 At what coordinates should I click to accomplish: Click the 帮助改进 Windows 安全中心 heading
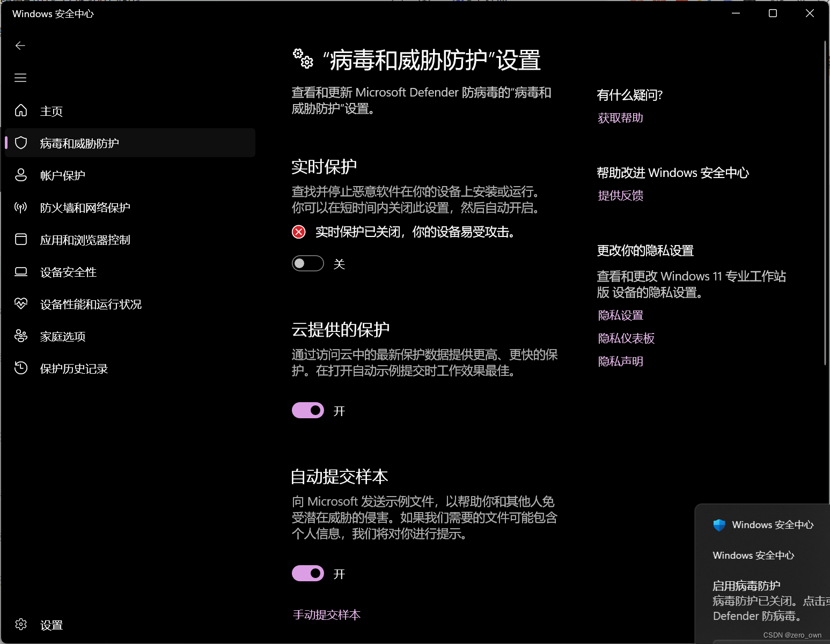click(673, 173)
